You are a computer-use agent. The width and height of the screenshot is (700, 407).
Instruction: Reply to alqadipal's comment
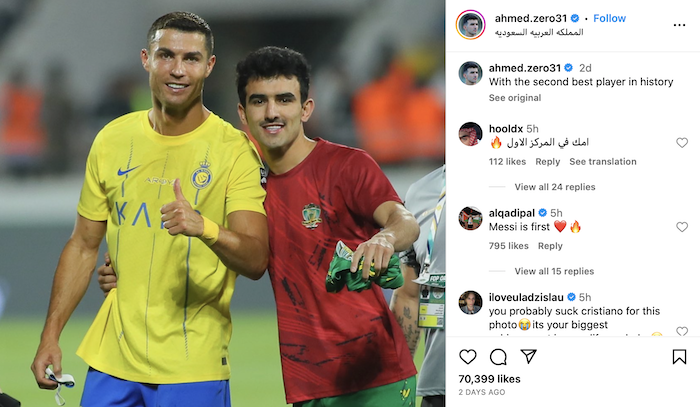tap(550, 246)
